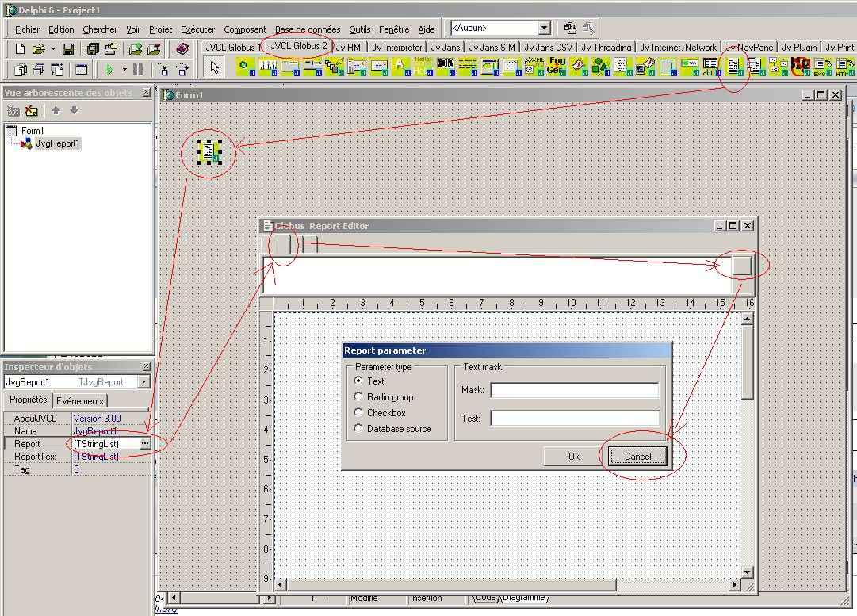Click the New file icon in toolbar
Image resolution: width=857 pixels, height=616 pixels.
pyautogui.click(x=21, y=49)
